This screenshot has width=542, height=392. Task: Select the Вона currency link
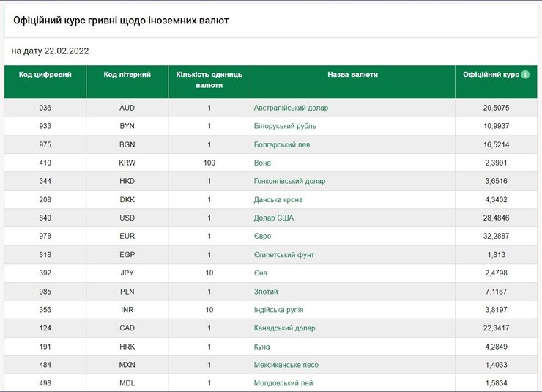262,163
